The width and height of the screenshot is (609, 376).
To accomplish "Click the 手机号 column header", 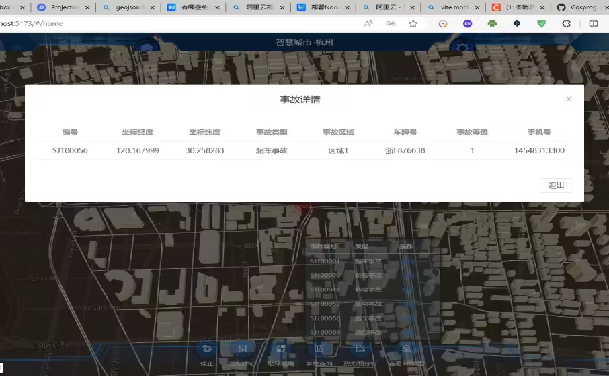I will click(539, 132).
